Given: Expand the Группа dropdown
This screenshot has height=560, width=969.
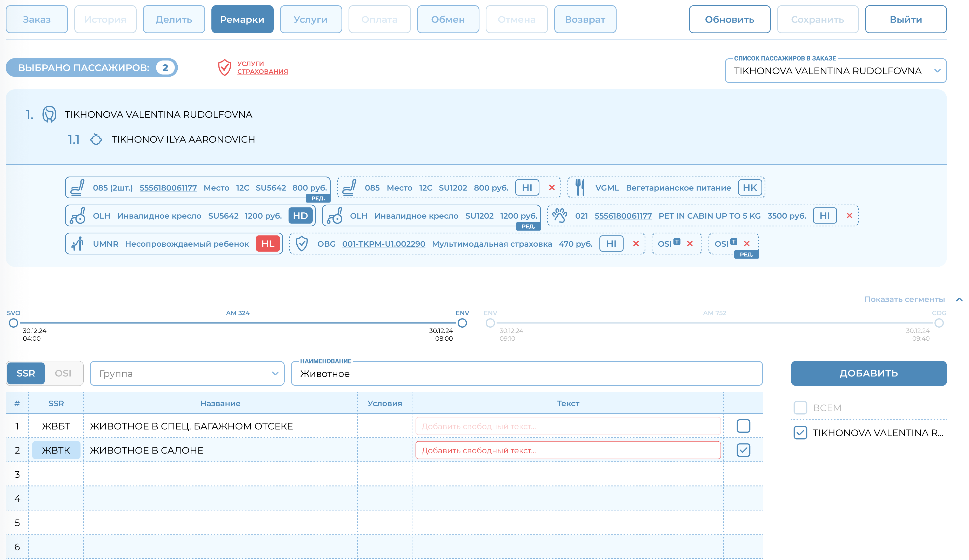Looking at the screenshot, I should point(187,373).
